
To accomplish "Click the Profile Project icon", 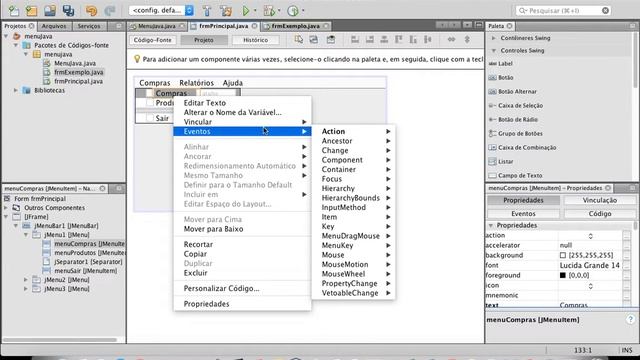I will coord(293,11).
